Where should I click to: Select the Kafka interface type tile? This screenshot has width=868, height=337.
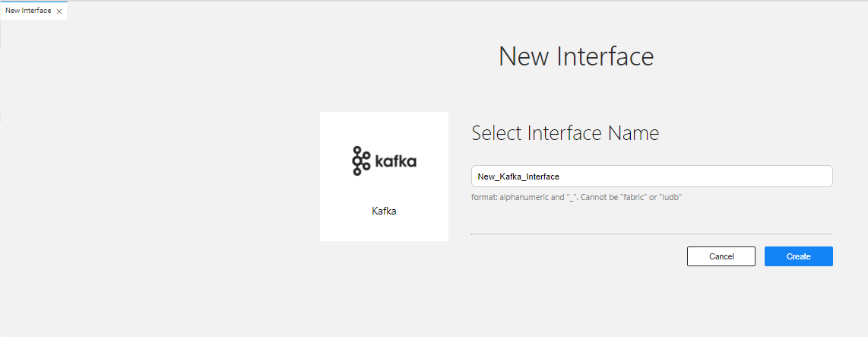tap(384, 176)
